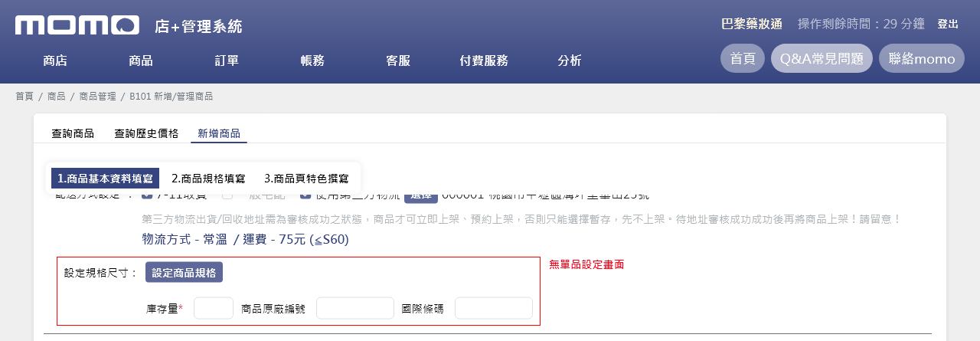Click the 設定商品規格 button
980x341 pixels.
pos(184,272)
